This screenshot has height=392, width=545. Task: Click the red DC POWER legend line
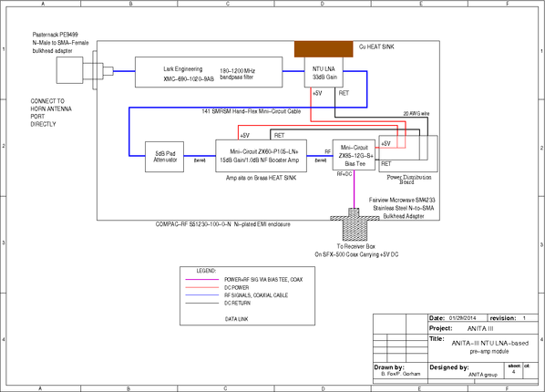(x=202, y=287)
